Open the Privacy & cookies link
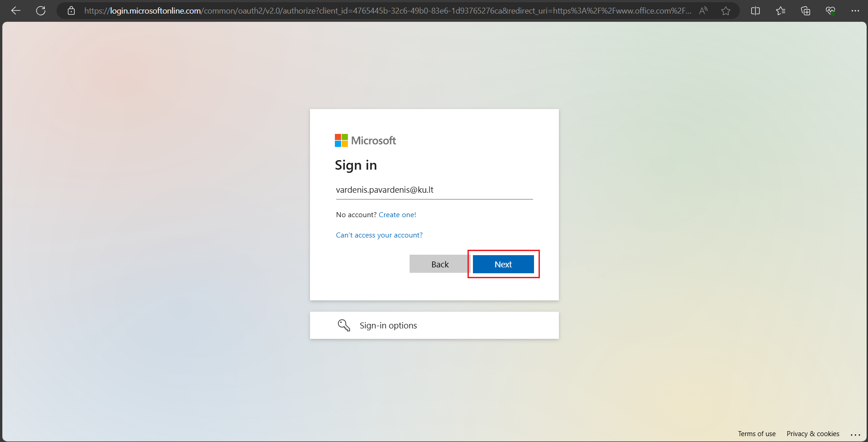868x442 pixels. (x=812, y=433)
